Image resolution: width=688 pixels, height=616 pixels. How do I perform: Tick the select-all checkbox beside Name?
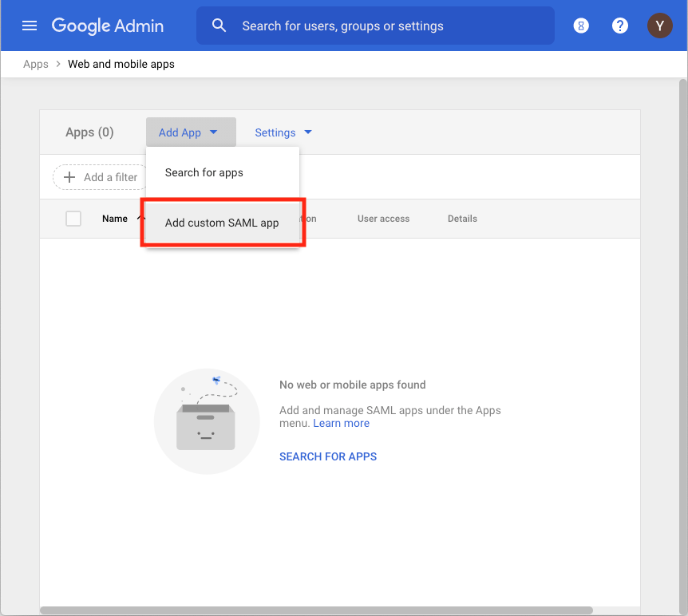pyautogui.click(x=73, y=219)
